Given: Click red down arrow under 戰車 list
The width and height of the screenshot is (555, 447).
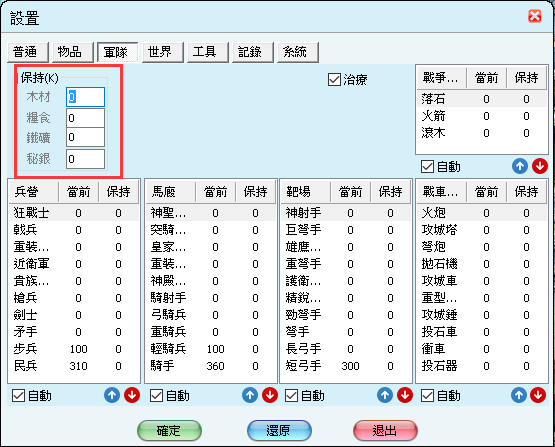Looking at the screenshot, I should coord(538,395).
